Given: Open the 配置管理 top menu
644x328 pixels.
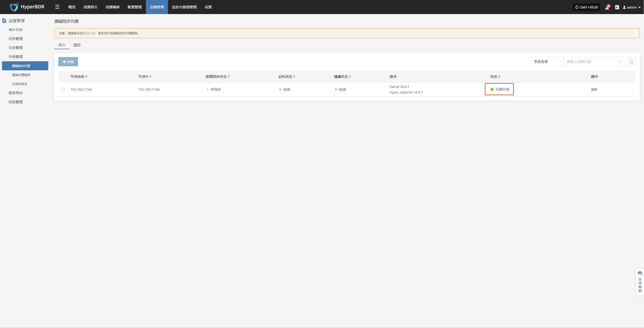Looking at the screenshot, I should point(135,7).
